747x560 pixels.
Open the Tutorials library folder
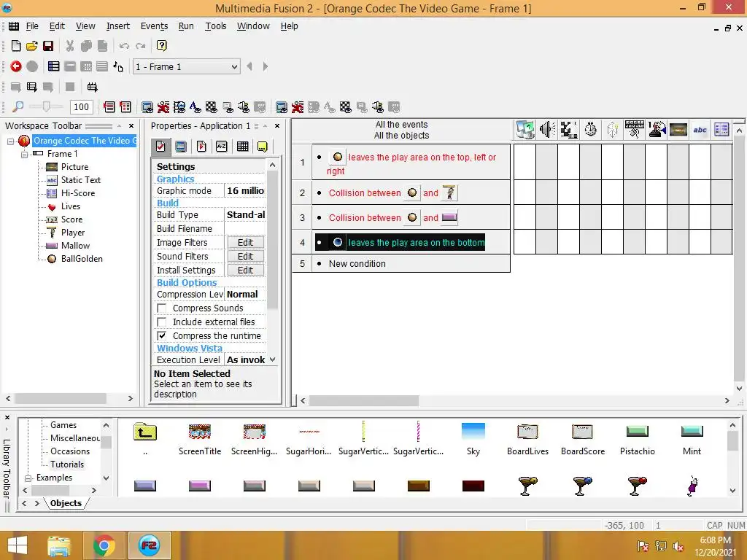[x=67, y=464]
